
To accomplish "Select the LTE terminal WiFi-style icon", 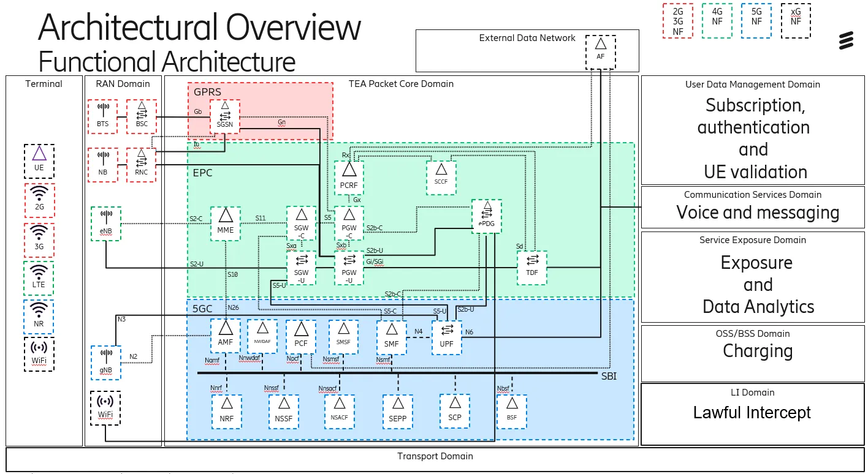I will tap(39, 278).
